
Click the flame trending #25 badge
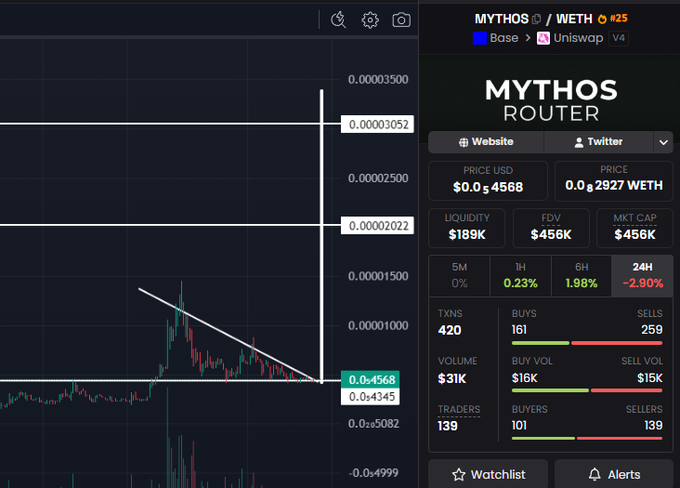point(612,19)
